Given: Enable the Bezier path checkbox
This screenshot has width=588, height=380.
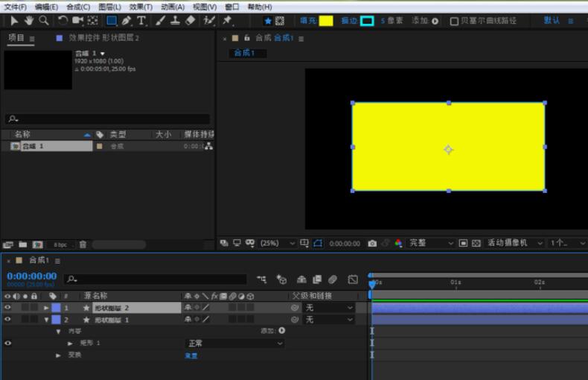Looking at the screenshot, I should click(x=454, y=21).
